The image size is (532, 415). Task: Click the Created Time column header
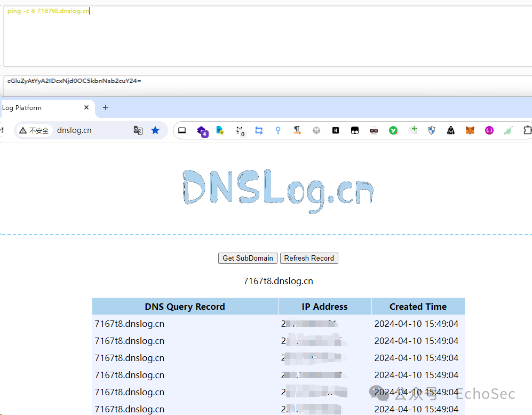click(x=418, y=307)
